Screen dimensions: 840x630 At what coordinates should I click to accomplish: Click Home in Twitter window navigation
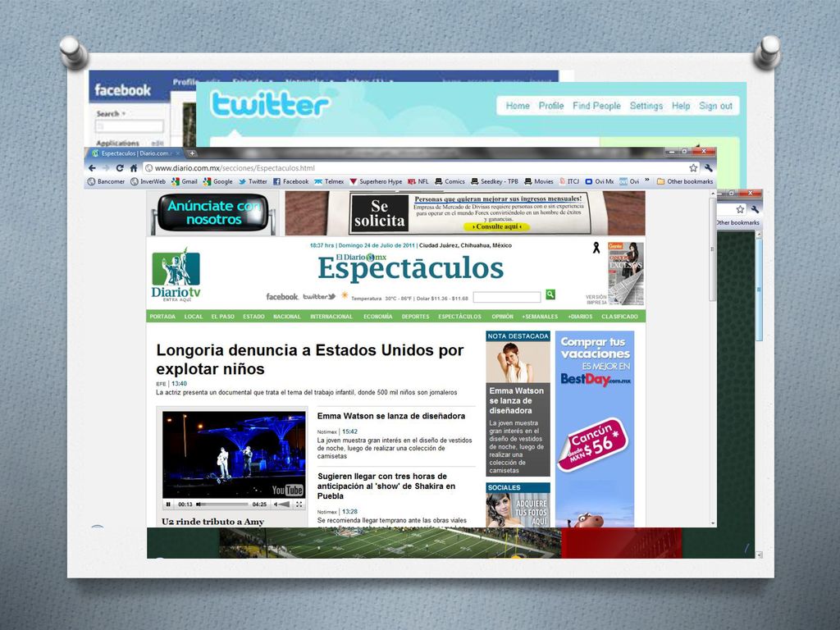(518, 106)
